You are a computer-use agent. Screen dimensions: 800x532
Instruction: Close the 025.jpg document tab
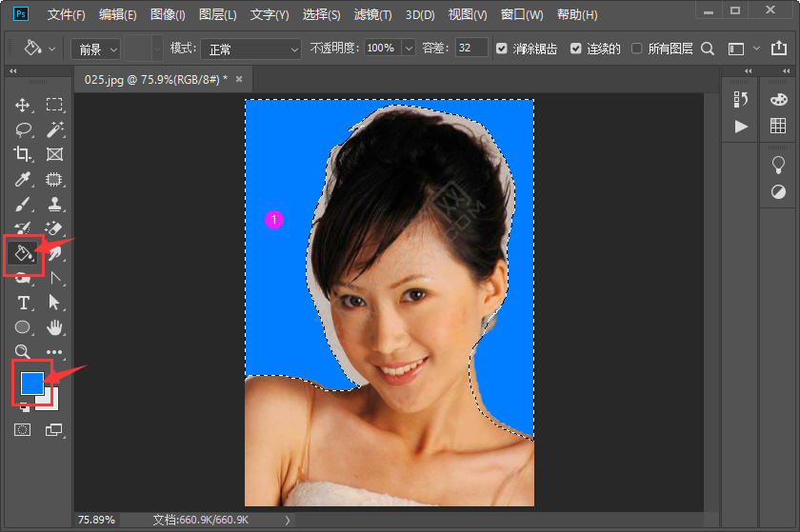pyautogui.click(x=239, y=79)
